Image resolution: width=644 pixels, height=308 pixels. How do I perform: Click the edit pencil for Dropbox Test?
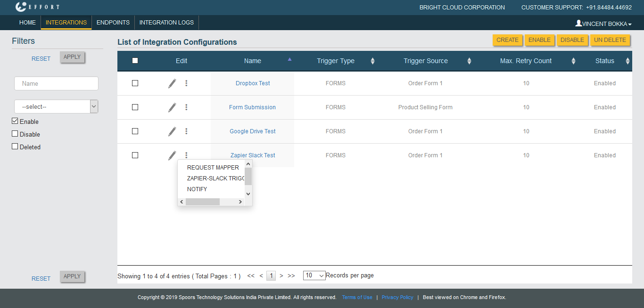[x=172, y=83]
